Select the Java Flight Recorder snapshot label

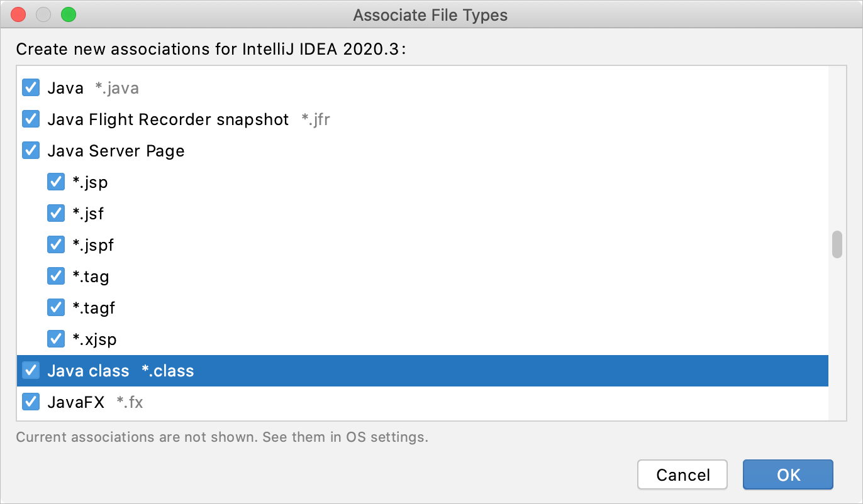click(x=168, y=119)
